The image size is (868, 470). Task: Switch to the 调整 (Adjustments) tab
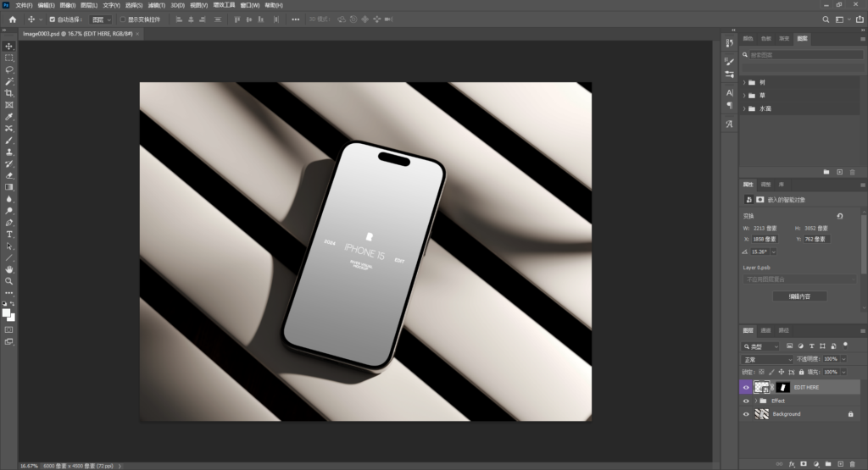pyautogui.click(x=766, y=185)
